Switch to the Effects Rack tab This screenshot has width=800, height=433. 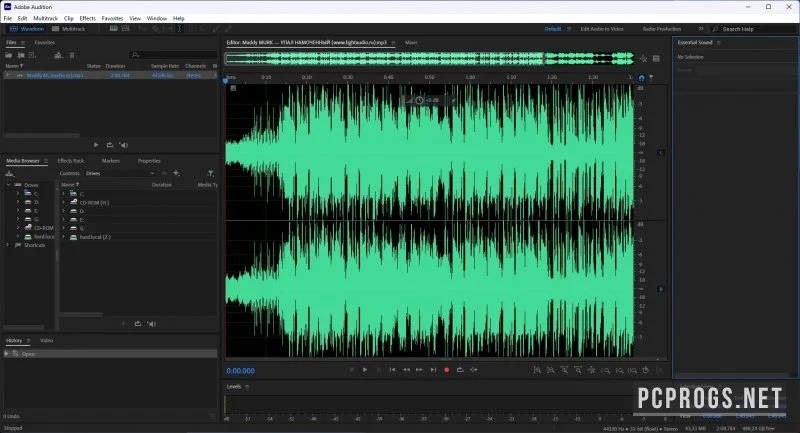[71, 161]
